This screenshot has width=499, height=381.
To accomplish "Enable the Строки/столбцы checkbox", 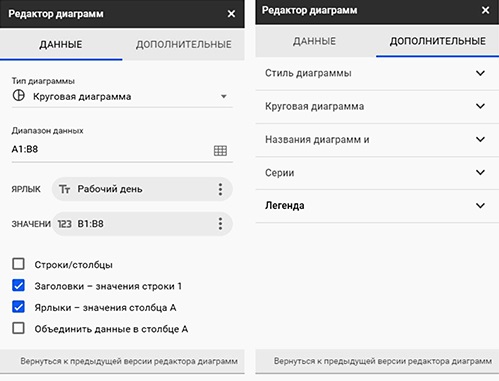I will (x=18, y=264).
